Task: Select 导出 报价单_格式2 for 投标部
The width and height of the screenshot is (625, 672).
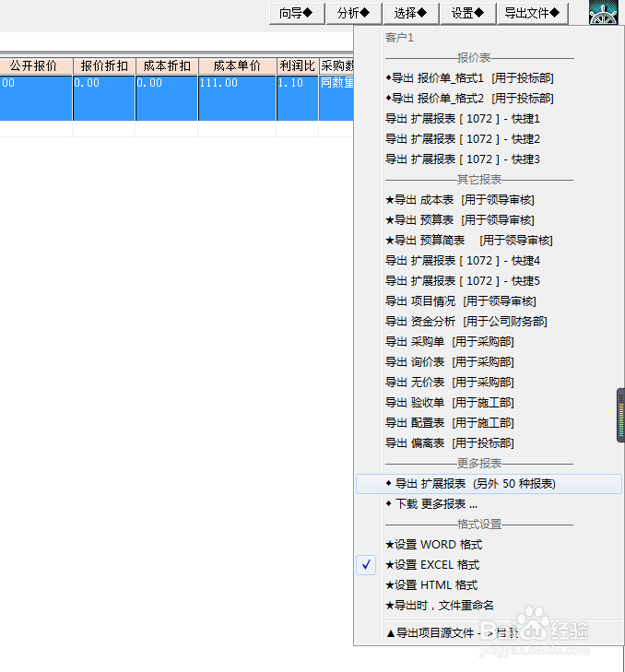Action: [489, 99]
